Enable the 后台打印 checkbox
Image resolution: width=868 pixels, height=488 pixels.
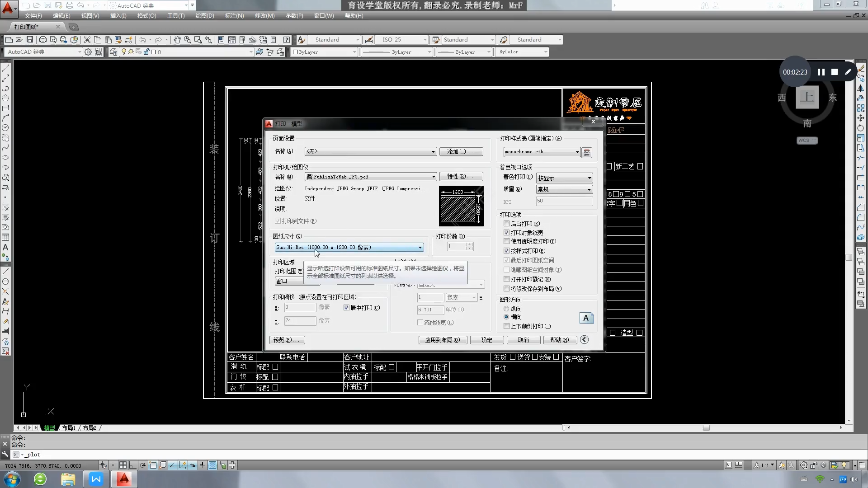[506, 224]
